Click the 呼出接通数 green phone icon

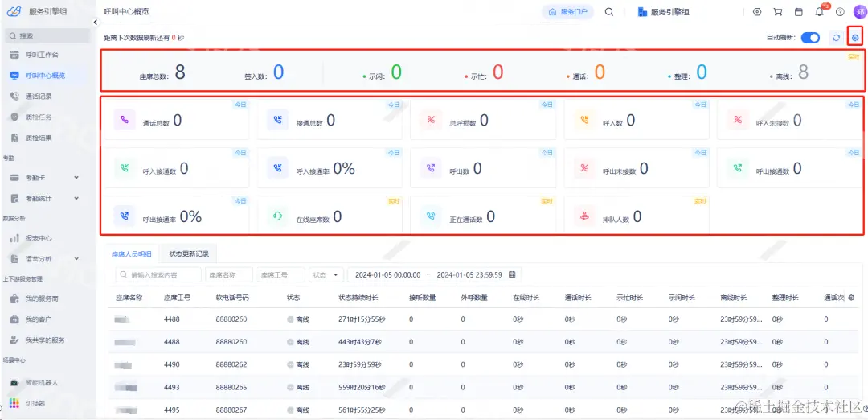(x=737, y=168)
